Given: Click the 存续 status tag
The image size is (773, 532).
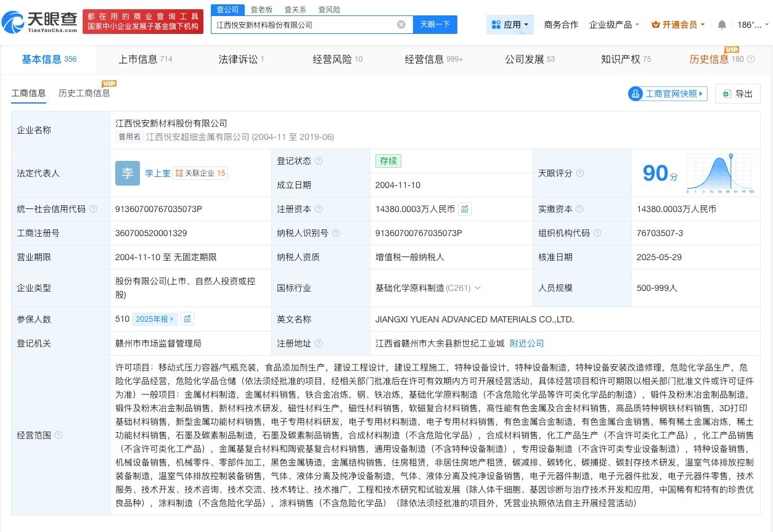Looking at the screenshot, I should [x=388, y=161].
